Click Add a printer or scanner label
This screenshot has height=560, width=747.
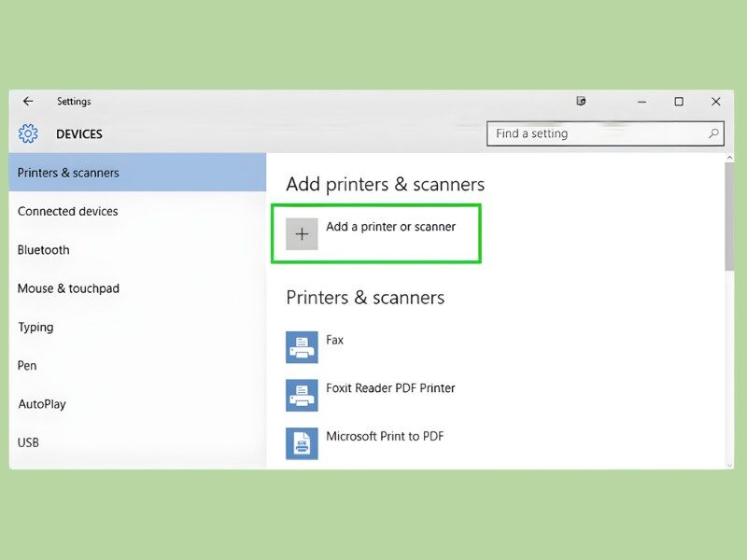(x=390, y=227)
